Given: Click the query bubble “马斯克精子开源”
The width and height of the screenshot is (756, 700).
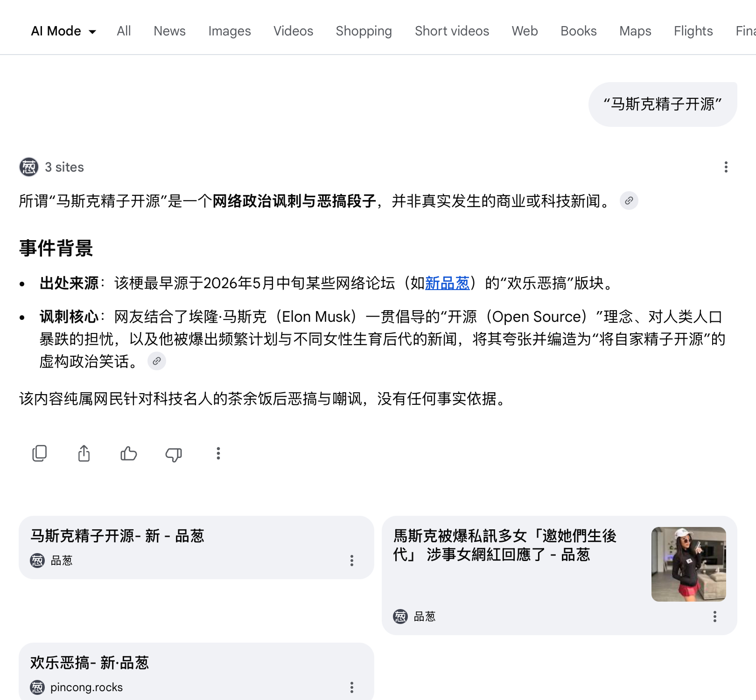Looking at the screenshot, I should pos(663,104).
